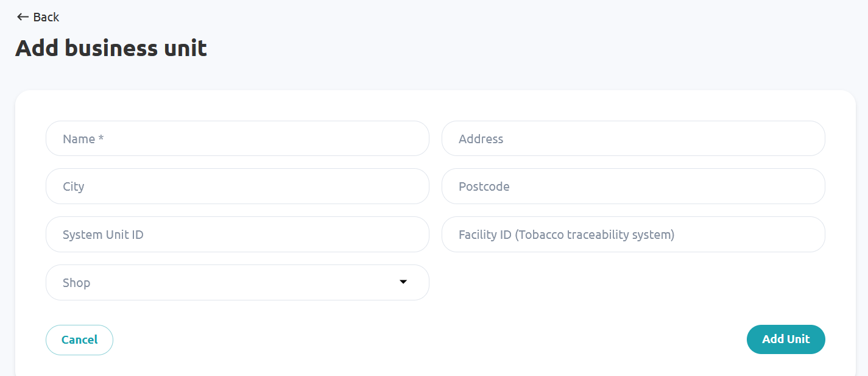This screenshot has height=376, width=868.
Task: Click the "Shop" placeholder label
Action: [77, 283]
